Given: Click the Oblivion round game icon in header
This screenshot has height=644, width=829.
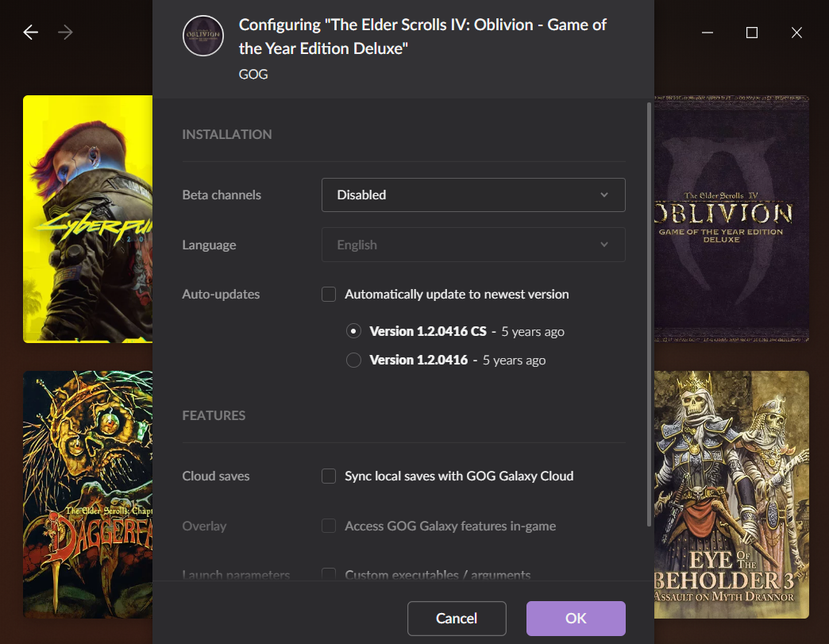Looking at the screenshot, I should tap(203, 36).
